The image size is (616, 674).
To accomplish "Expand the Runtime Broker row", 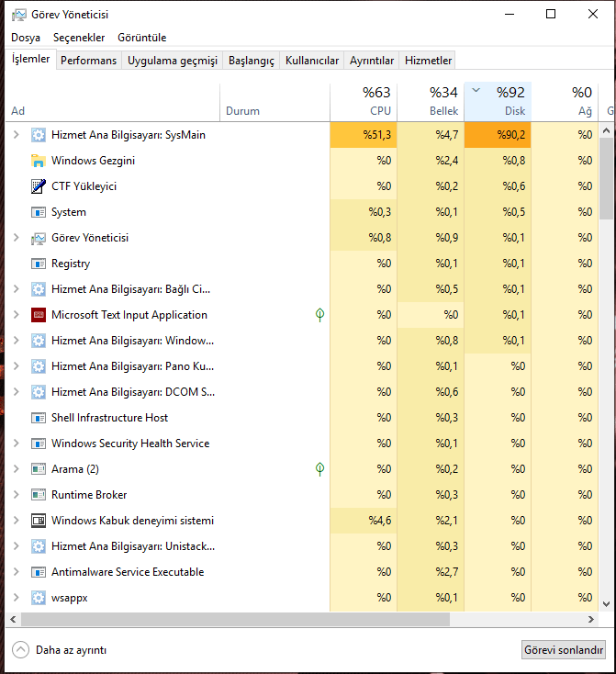I will click(17, 495).
